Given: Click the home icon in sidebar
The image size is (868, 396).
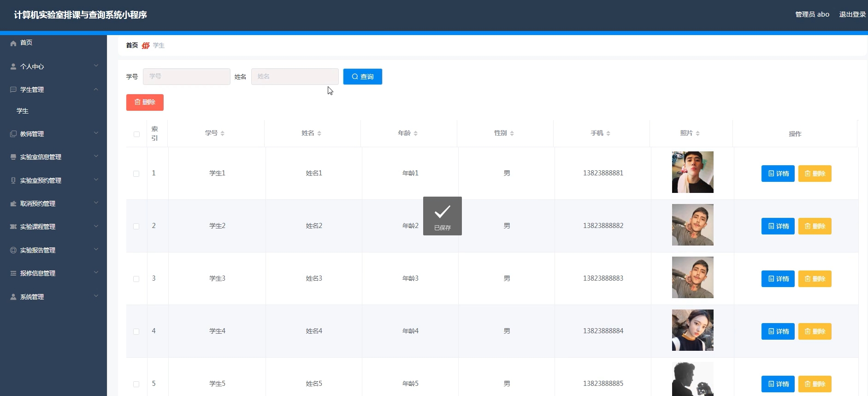Looking at the screenshot, I should 13,43.
